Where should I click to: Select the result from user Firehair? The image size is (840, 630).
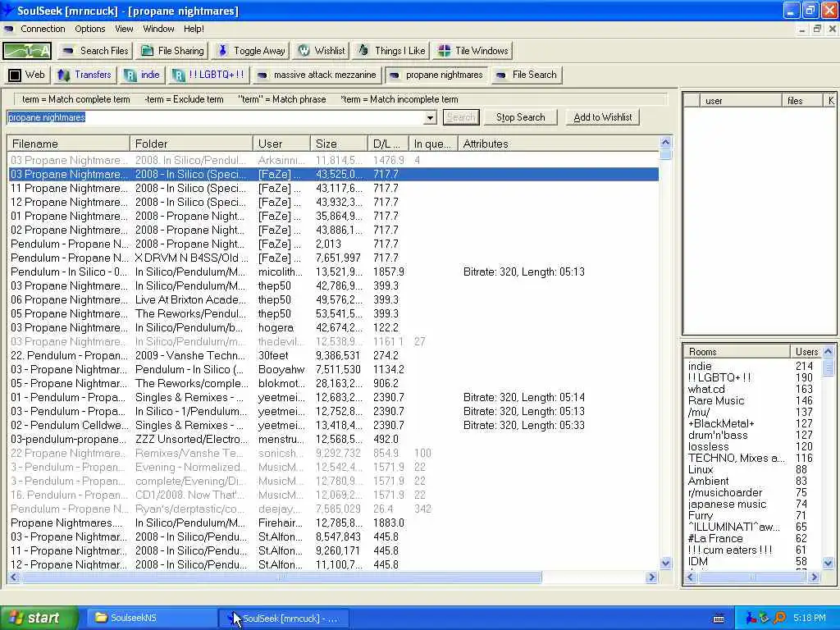point(333,523)
